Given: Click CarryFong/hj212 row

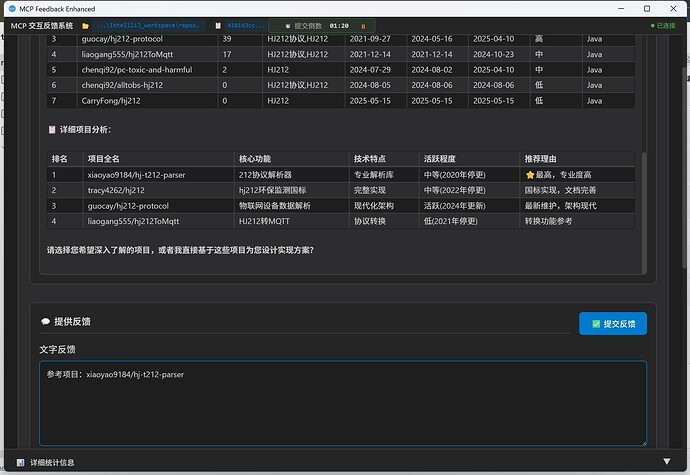Looking at the screenshot, I should (341, 100).
